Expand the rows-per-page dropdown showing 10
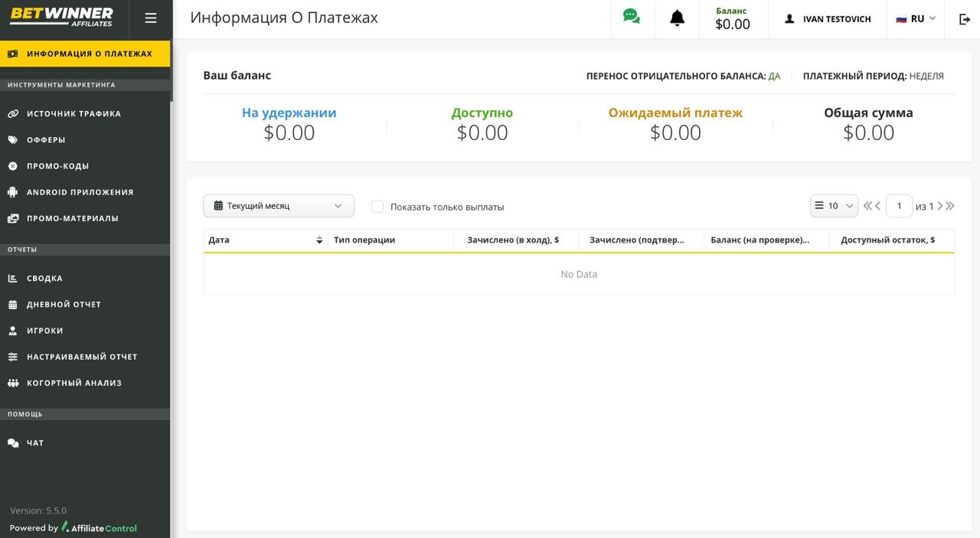The width and height of the screenshot is (980, 538). coord(834,206)
